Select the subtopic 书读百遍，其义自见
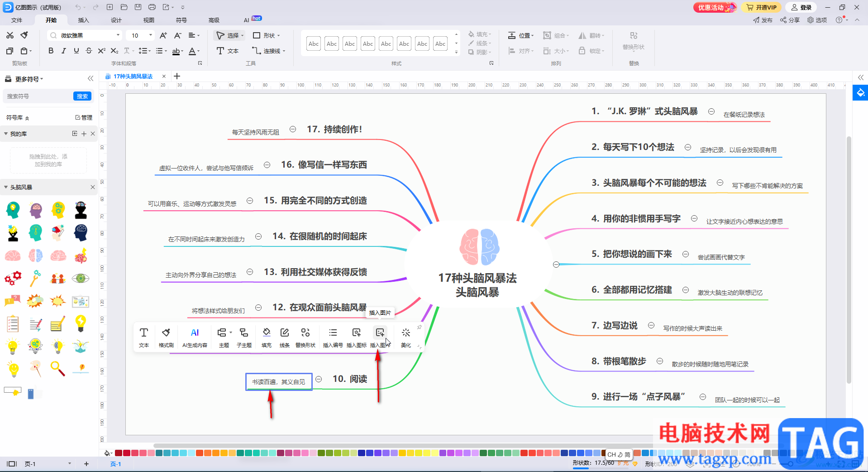Image resolution: width=868 pixels, height=472 pixels. click(x=279, y=382)
